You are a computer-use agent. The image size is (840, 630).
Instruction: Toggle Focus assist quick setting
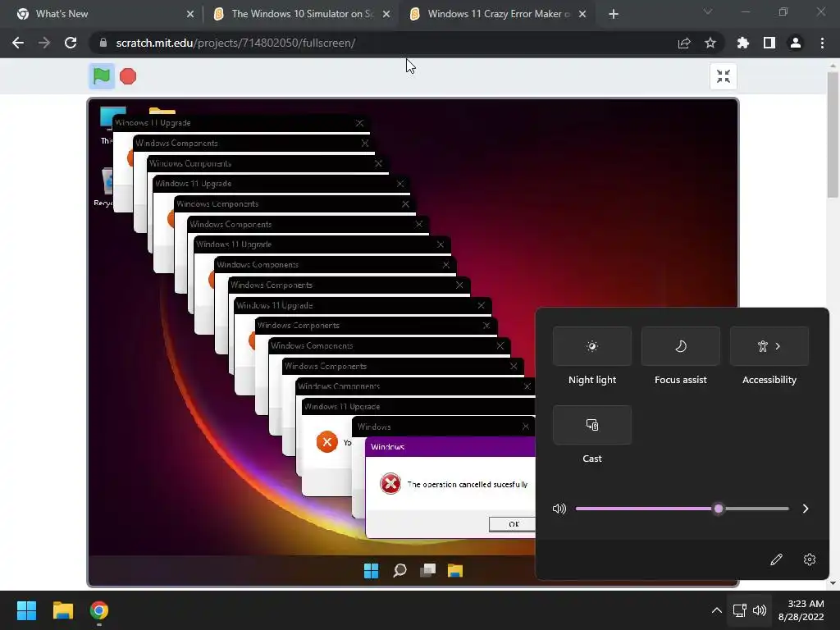tap(680, 346)
